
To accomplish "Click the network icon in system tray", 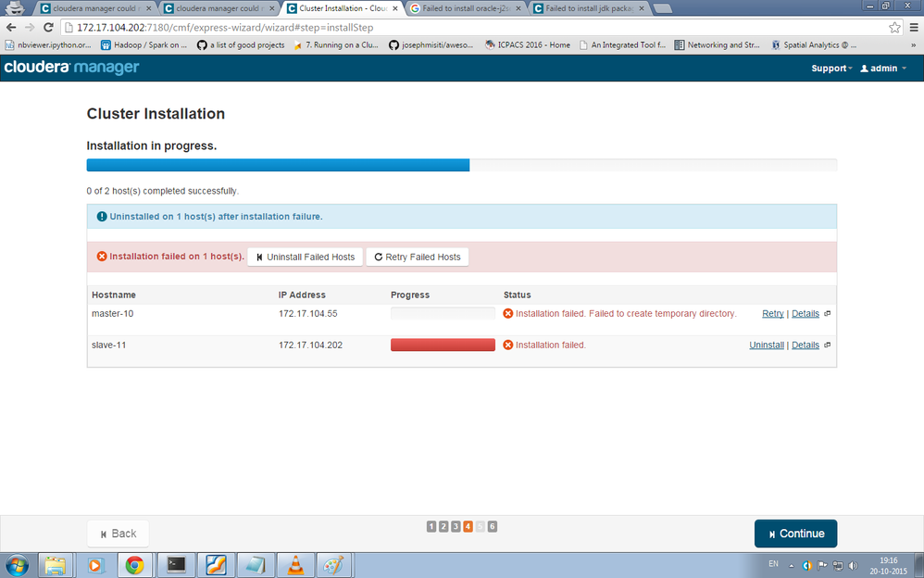I will [837, 565].
